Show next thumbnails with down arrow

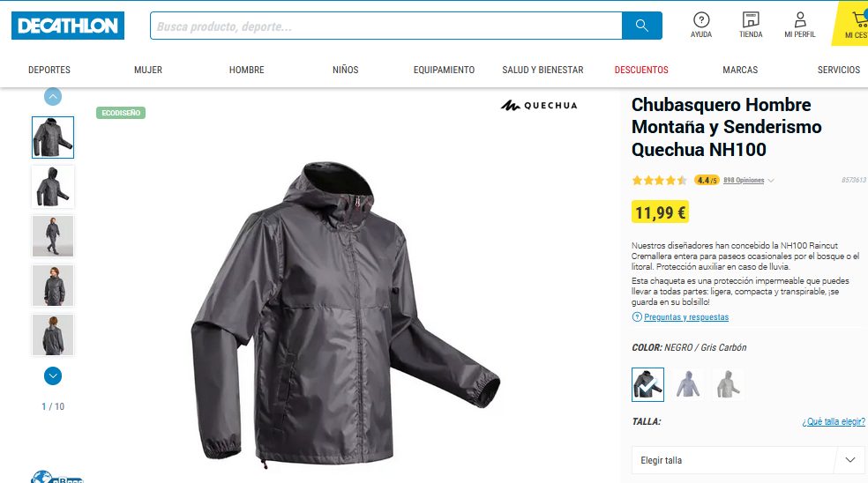[x=53, y=376]
